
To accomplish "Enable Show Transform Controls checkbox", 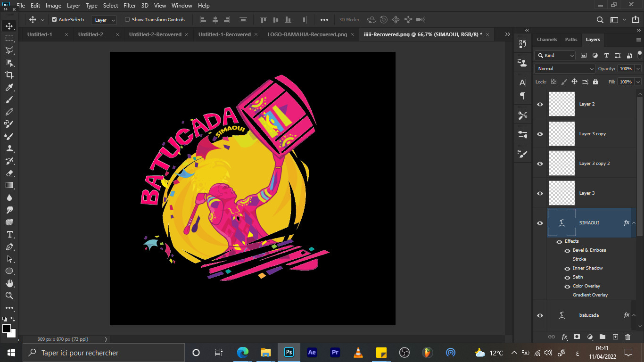I will point(127,20).
